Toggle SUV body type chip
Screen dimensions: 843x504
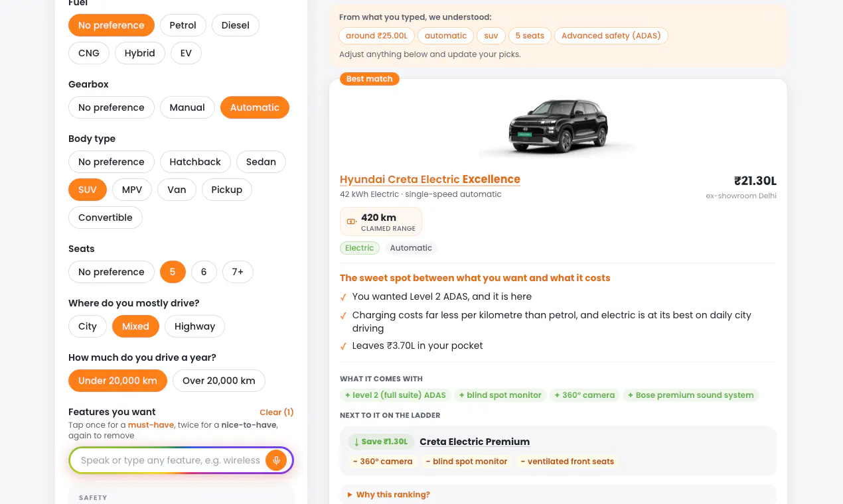click(x=88, y=190)
